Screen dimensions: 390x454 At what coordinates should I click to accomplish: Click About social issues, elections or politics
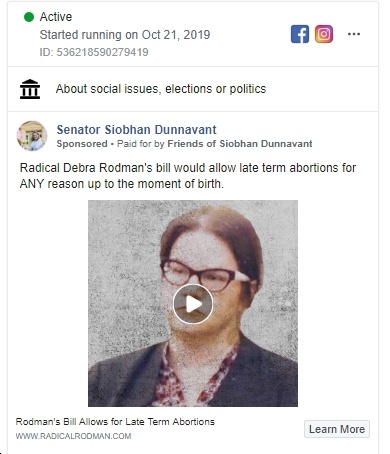(x=161, y=89)
